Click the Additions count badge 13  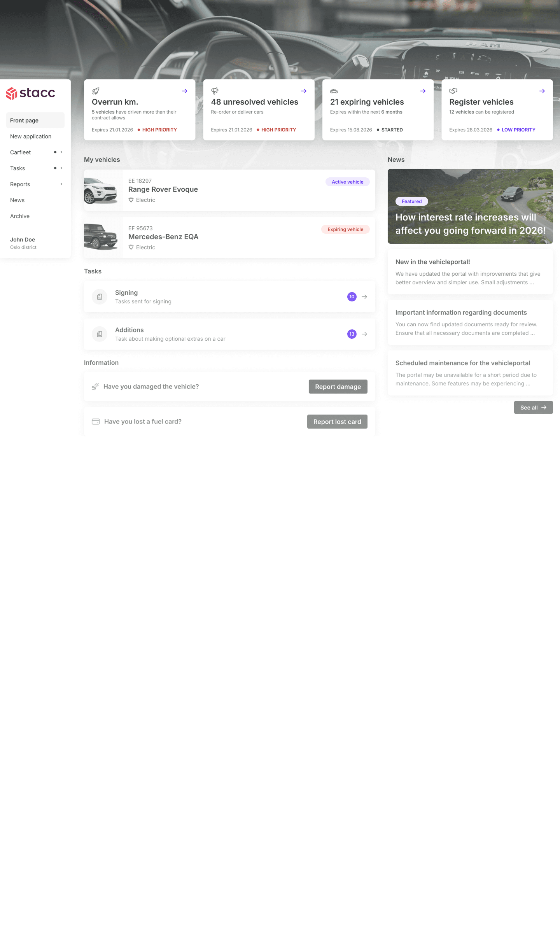point(352,334)
